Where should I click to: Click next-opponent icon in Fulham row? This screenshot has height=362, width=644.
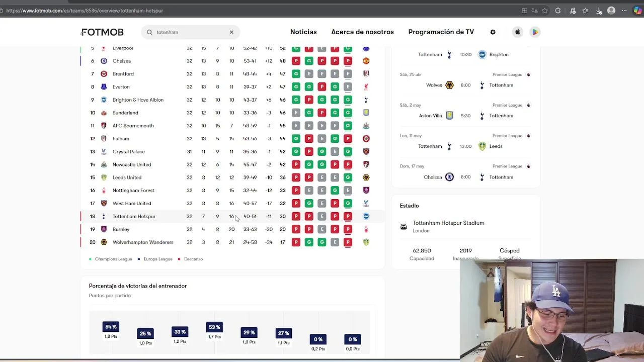point(366,139)
